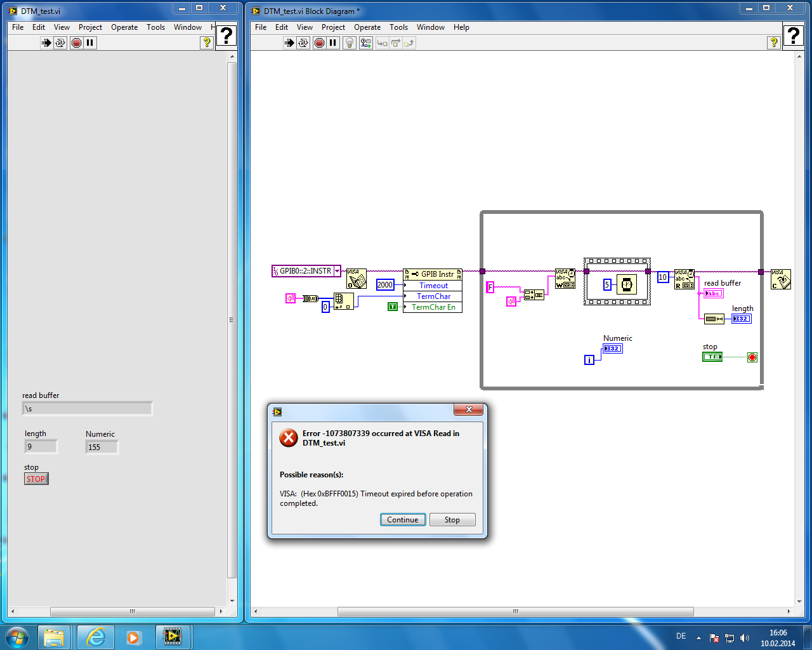
Task: Toggle Retain Wire Values button
Action: (x=366, y=43)
